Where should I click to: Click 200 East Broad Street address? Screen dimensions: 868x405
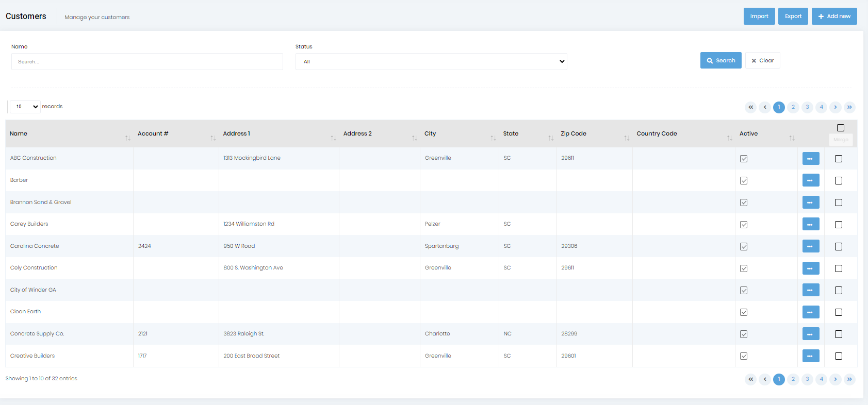click(x=252, y=356)
